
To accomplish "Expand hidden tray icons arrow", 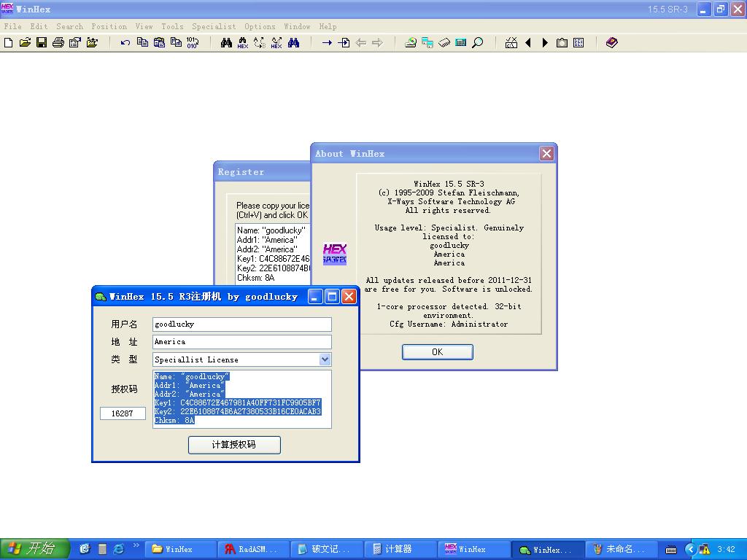I will tap(689, 550).
